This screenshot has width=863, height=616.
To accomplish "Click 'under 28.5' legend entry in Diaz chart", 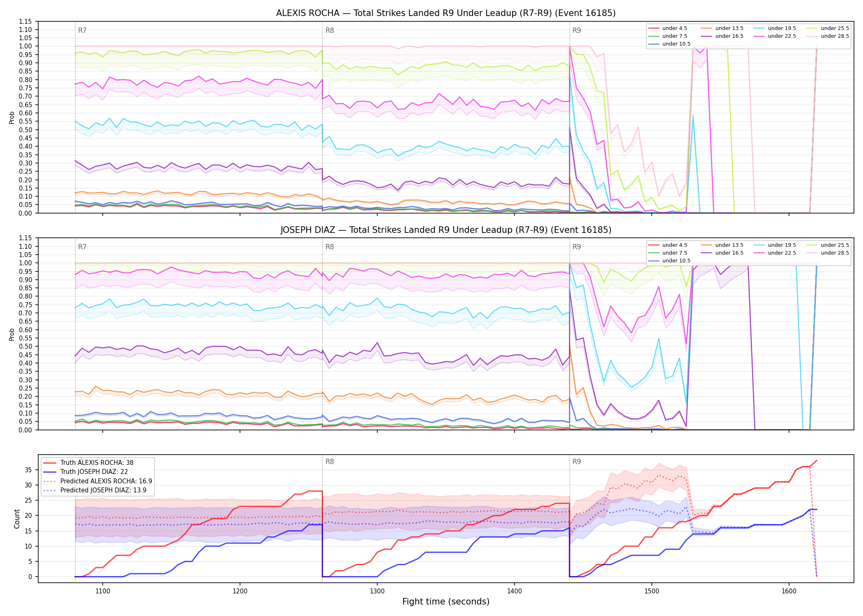I will point(828,253).
